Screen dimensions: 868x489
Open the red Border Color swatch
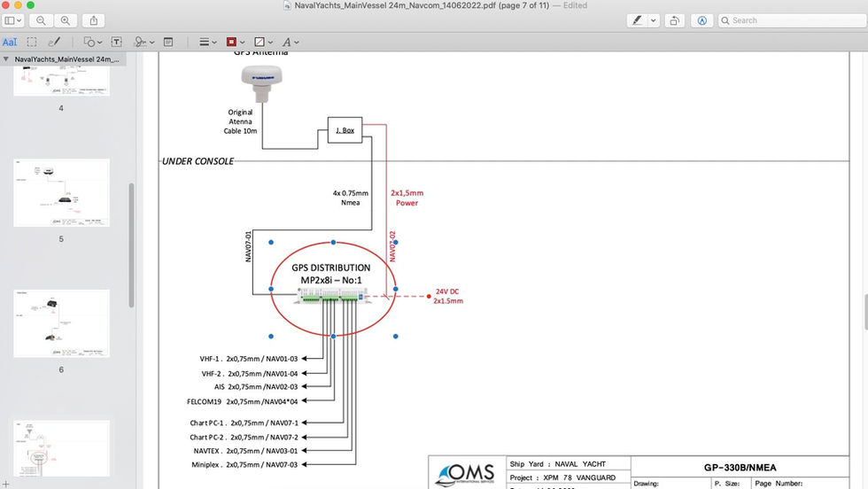(x=236, y=43)
